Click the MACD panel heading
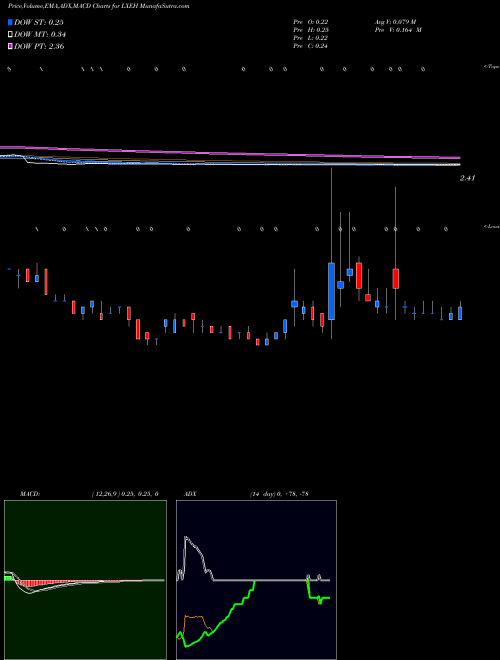500x660 pixels. (30, 494)
